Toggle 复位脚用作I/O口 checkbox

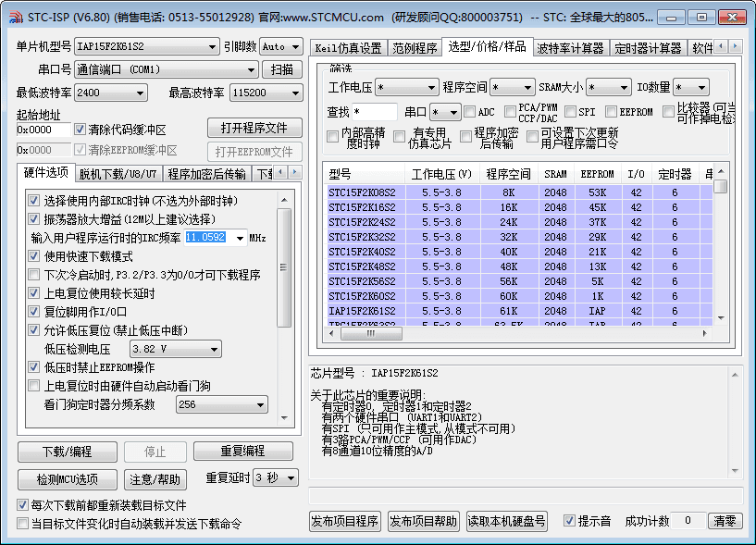(33, 312)
